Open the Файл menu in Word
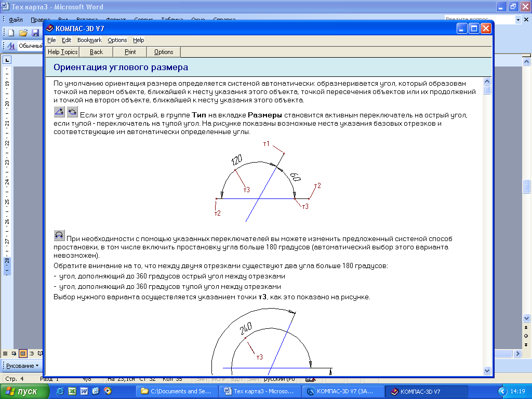532x399 pixels. [x=16, y=20]
